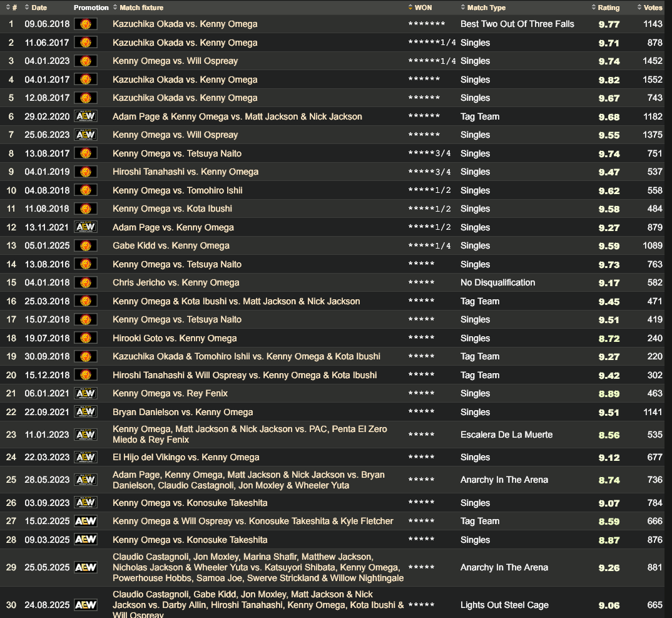Click NJPW logo in row 15 (04.01.2018)
The width and height of the screenshot is (672, 618).
pyautogui.click(x=86, y=282)
